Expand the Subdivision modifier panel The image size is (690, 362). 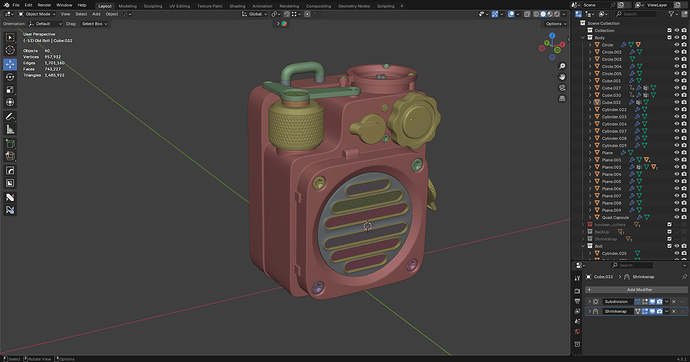tap(589, 302)
